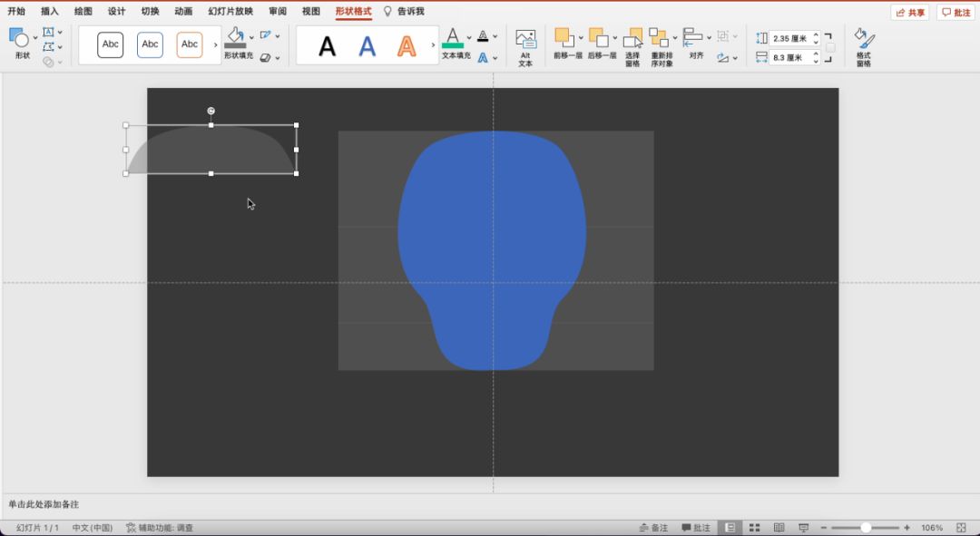Switch to the 幻灯片放映 tab
The width and height of the screenshot is (980, 536).
[230, 11]
